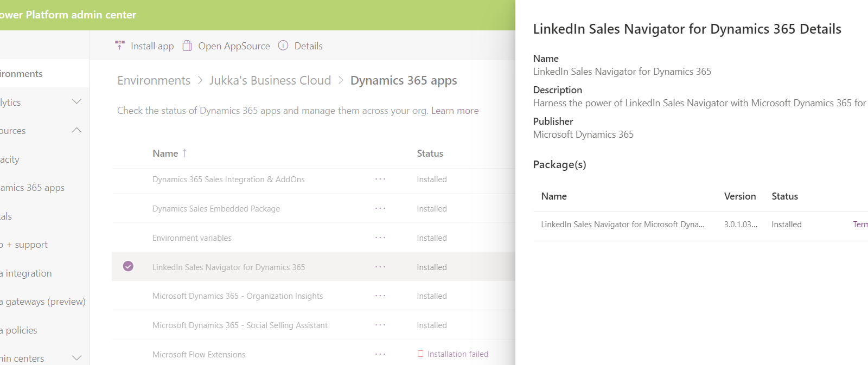Select Microsoft Dynamics 365 - Social Selling Assistant

coord(314,325)
